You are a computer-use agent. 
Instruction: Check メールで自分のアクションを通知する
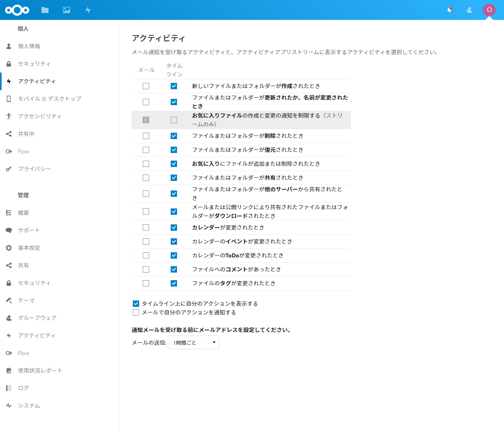pos(136,312)
